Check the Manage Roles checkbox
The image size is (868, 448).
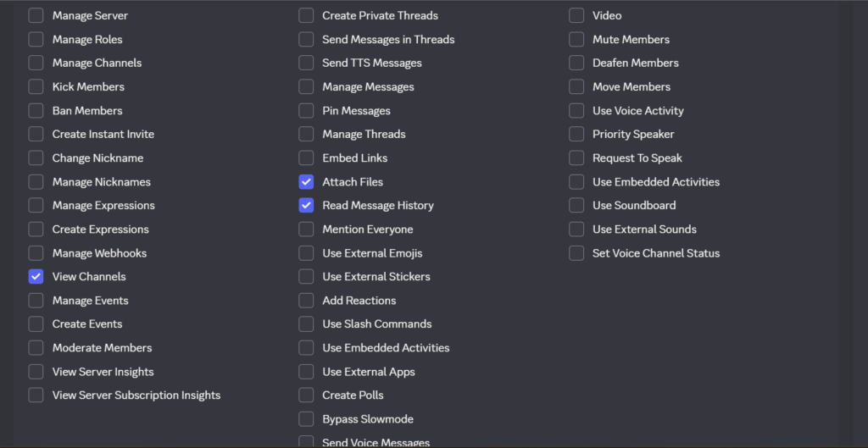click(36, 39)
